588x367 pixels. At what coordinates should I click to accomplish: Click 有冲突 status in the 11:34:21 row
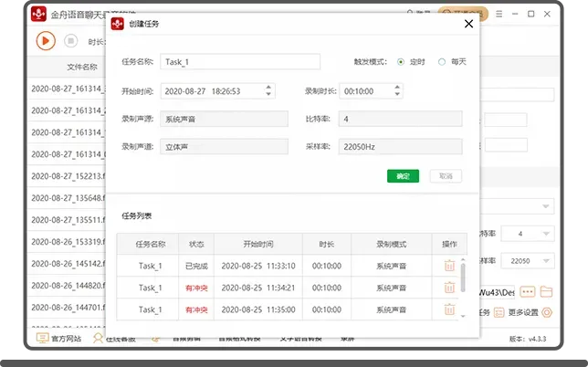[x=196, y=288]
